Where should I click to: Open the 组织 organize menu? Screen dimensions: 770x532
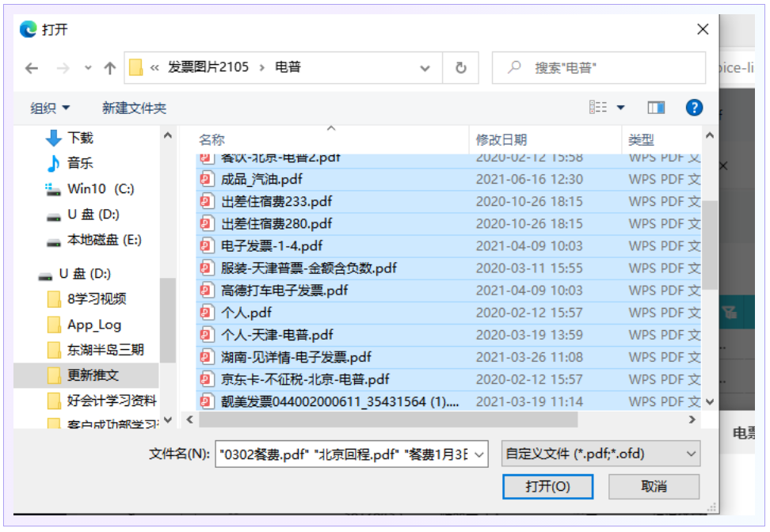coord(50,108)
